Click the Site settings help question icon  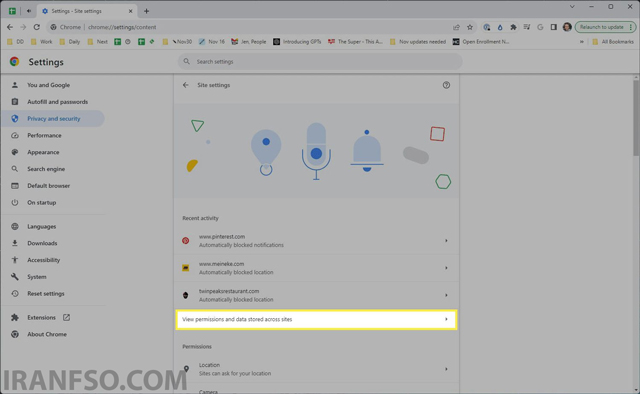click(x=446, y=85)
